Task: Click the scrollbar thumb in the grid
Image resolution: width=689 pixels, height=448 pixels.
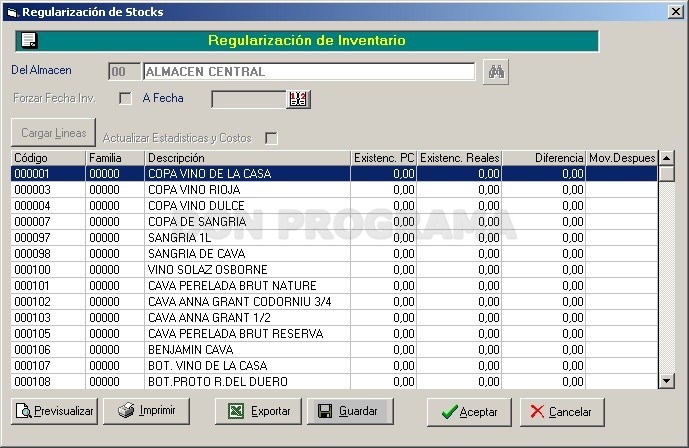Action: 667,173
